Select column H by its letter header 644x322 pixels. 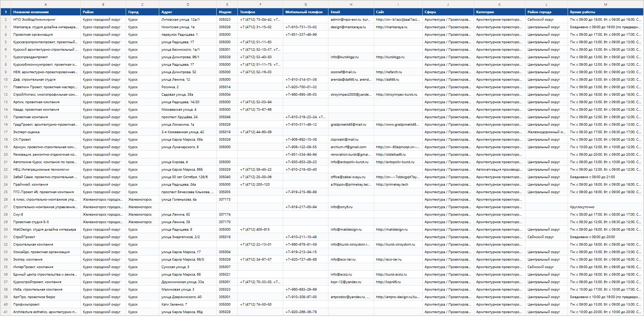pos(351,4)
